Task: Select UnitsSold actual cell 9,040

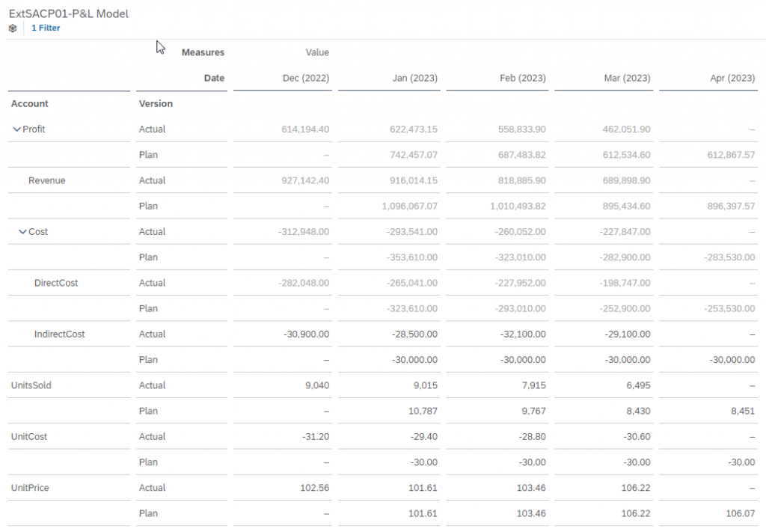Action: point(317,385)
